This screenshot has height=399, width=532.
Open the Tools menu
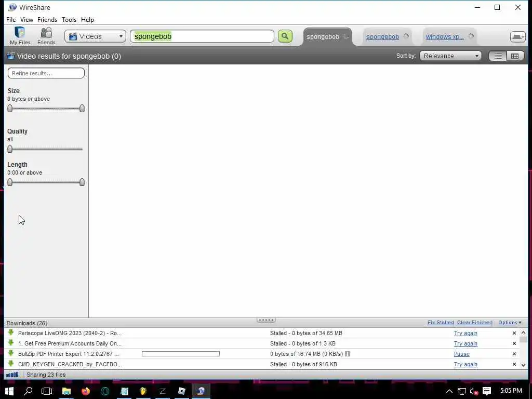click(x=69, y=20)
